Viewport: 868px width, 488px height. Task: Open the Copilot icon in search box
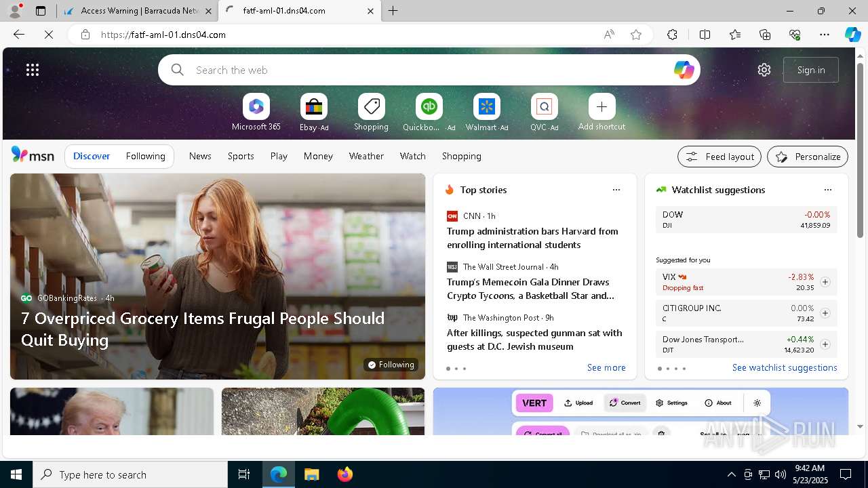point(684,70)
